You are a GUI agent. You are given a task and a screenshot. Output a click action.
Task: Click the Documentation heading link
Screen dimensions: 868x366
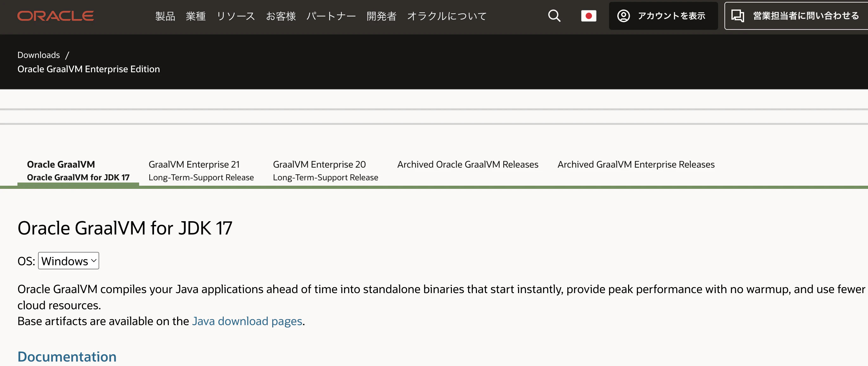pyautogui.click(x=67, y=356)
